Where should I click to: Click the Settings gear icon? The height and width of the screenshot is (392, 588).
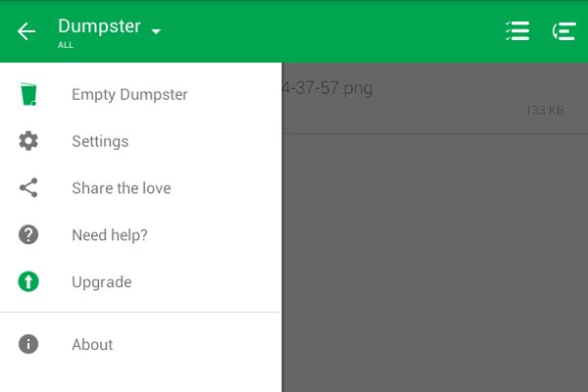(28, 141)
